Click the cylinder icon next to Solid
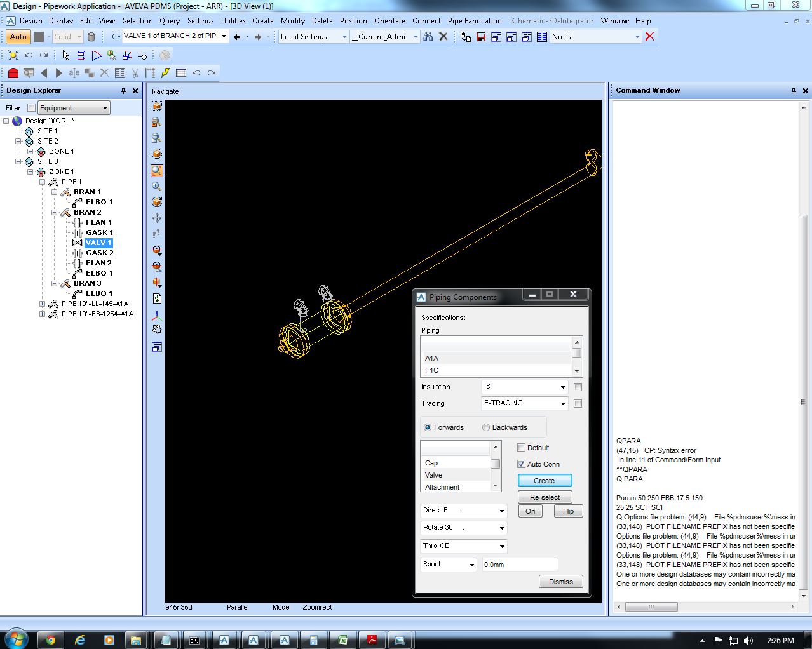 (x=91, y=37)
